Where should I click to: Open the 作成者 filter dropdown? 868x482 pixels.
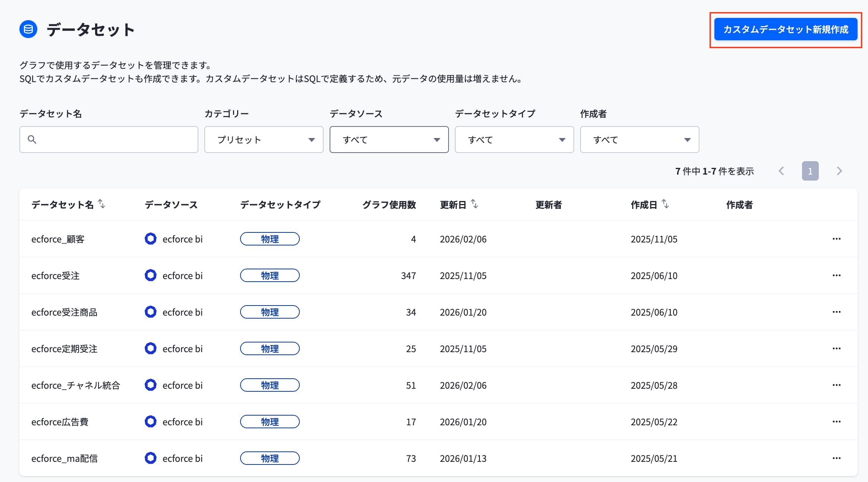tap(639, 140)
